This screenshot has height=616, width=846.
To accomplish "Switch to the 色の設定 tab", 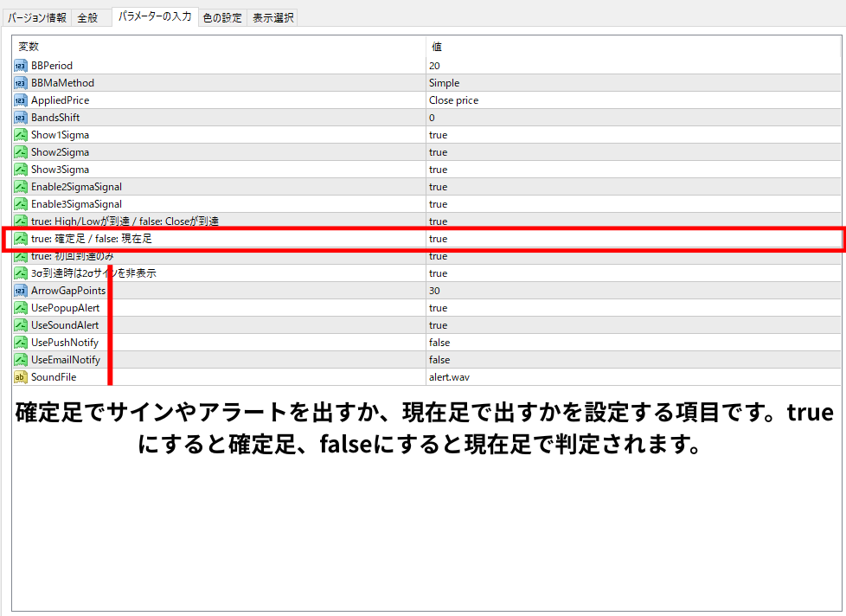I will click(x=222, y=17).
